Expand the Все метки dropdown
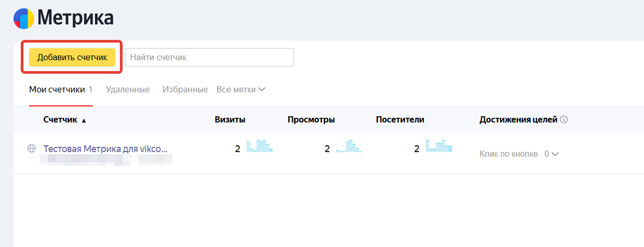This screenshot has height=247, width=644. point(241,89)
